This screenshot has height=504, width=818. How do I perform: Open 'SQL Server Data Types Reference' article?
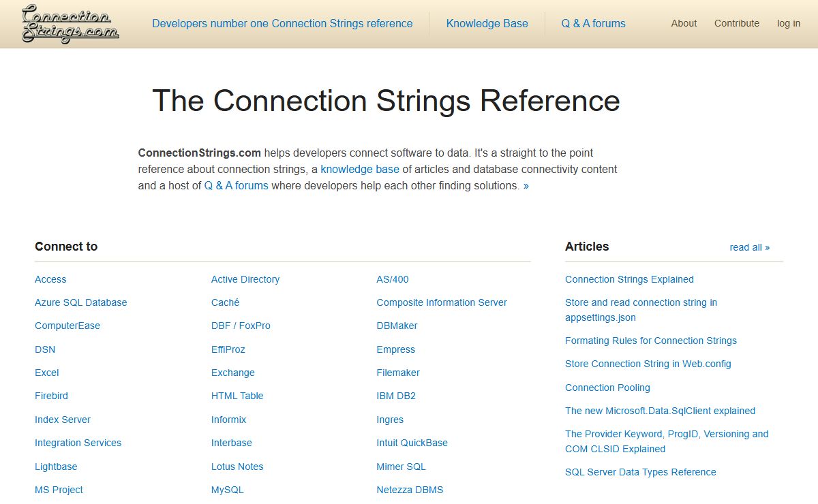[x=641, y=472]
